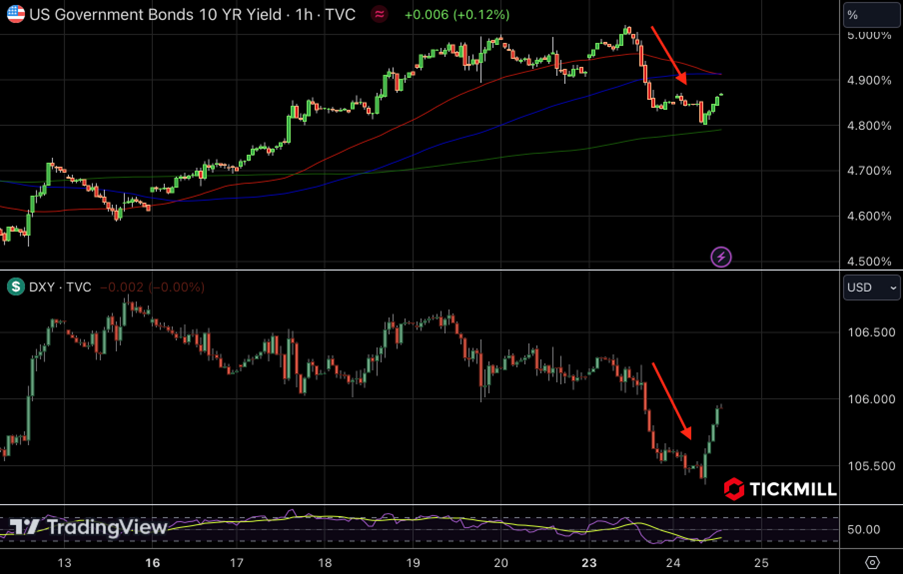The width and height of the screenshot is (903, 574).
Task: Click date label 16 on time axis
Action: [x=153, y=562]
